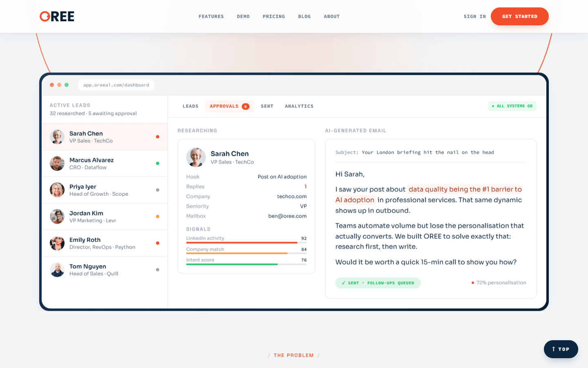This screenshot has height=368, width=588.
Task: Click the Sent Follow-ups Queued badge
Action: tap(378, 283)
